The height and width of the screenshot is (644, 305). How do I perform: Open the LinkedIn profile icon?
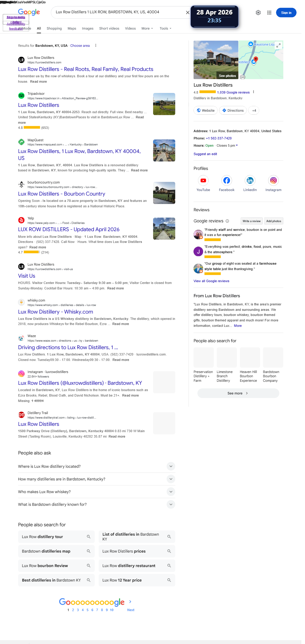(250, 180)
